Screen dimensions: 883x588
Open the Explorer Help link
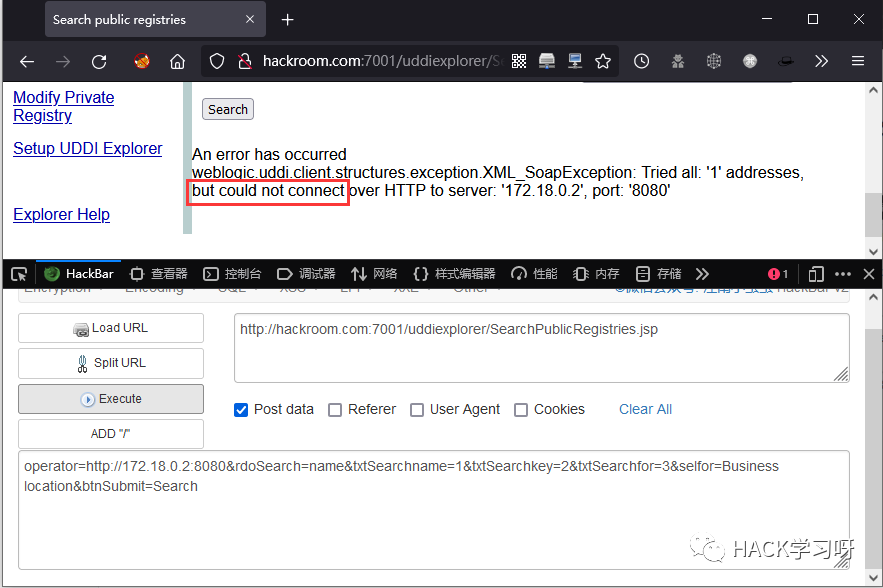coord(61,215)
